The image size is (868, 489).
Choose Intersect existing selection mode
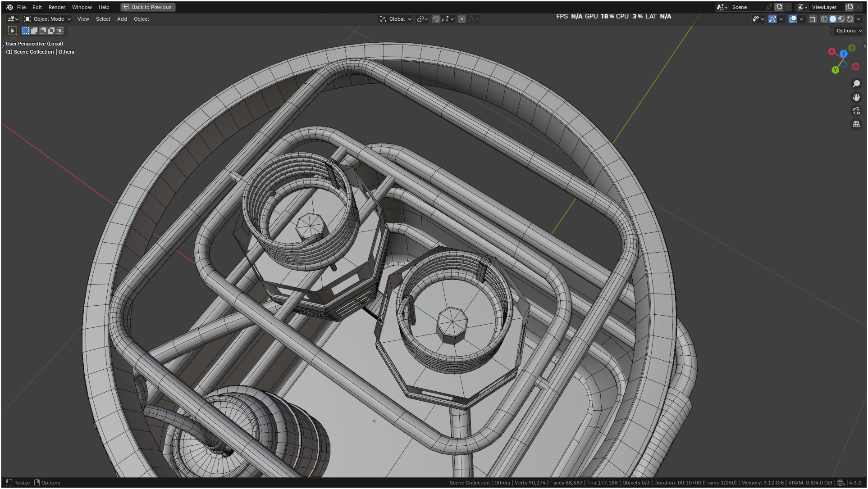click(60, 31)
